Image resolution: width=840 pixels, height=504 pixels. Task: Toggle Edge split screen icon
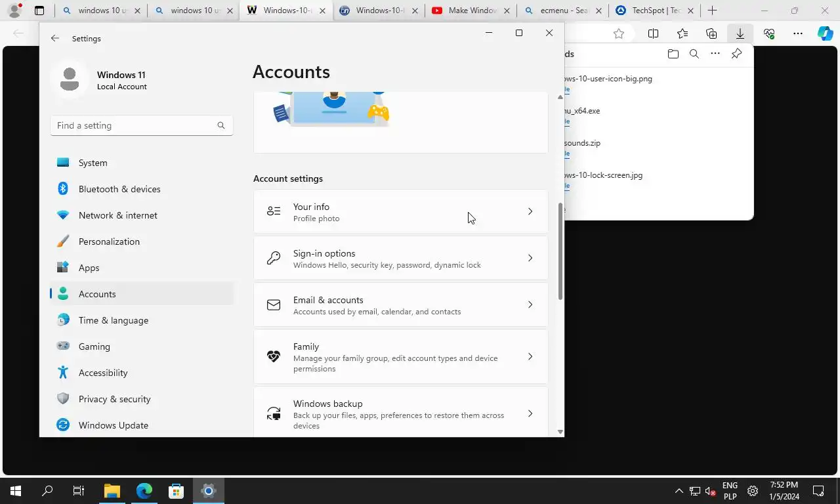[654, 33]
